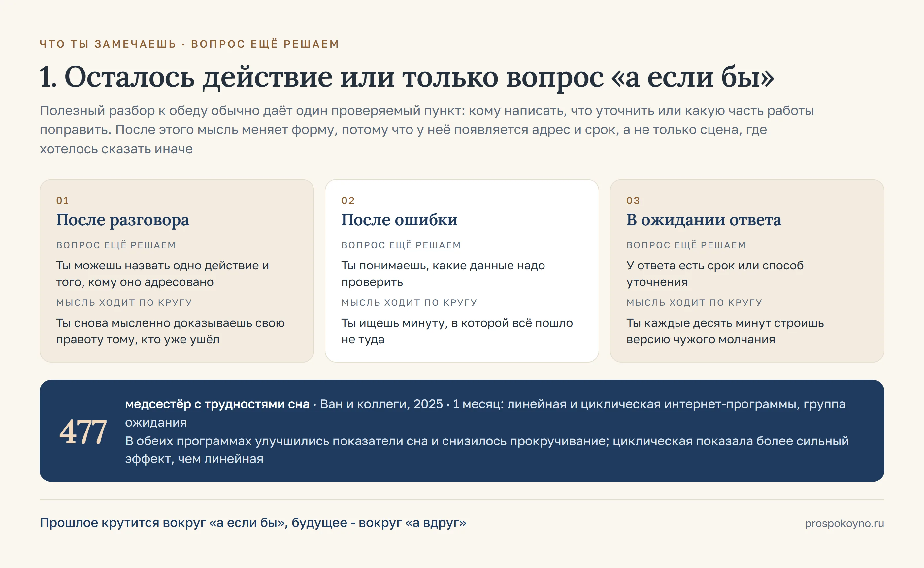Click 'МЫСЛЬ ХОДИТ ПО КРУГУ' label in После ошибки card
The image size is (924, 568).
409,302
